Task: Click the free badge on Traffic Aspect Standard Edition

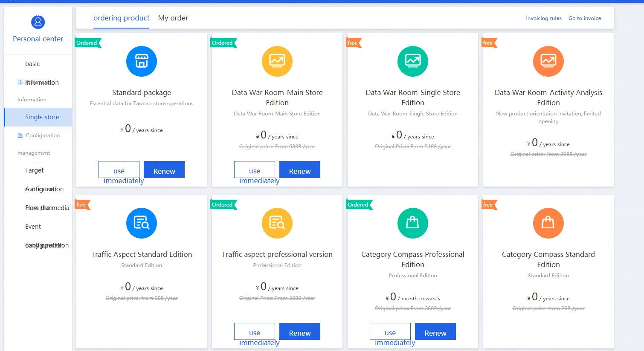Action: 83,205
